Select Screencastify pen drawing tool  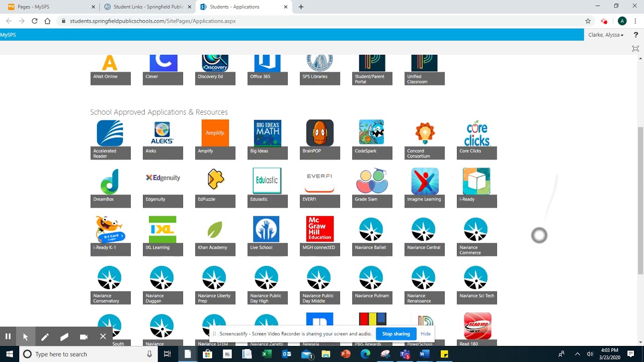coord(45,336)
